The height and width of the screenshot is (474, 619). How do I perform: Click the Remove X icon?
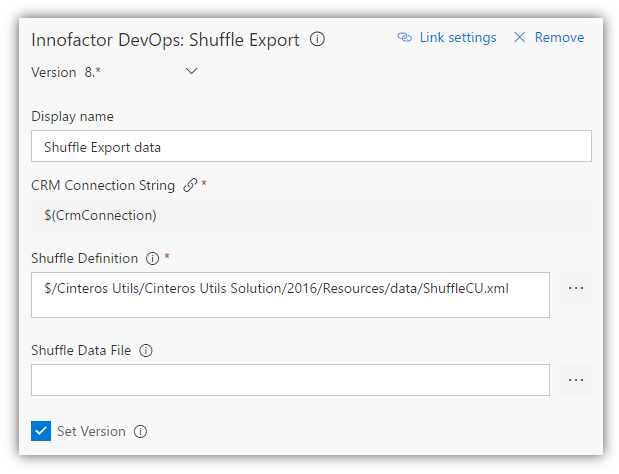tap(520, 37)
